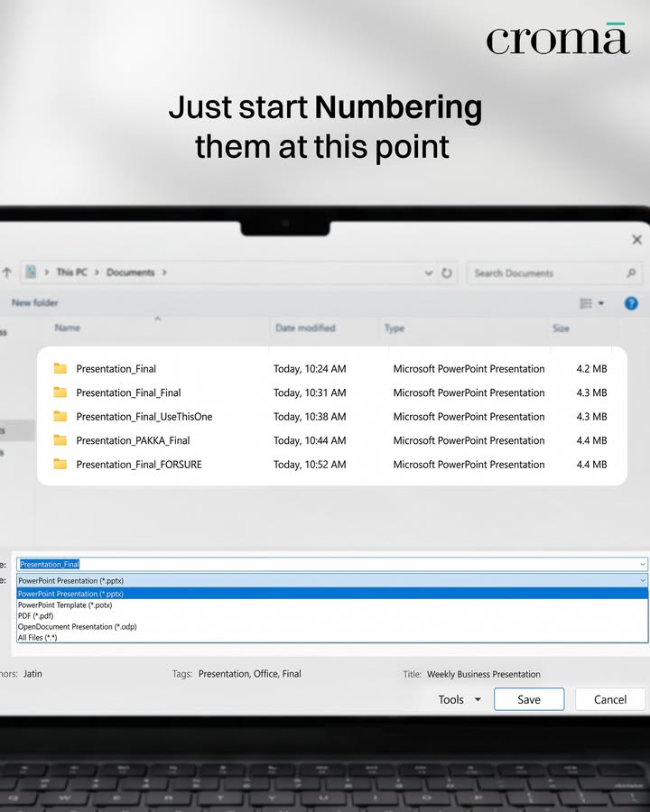Viewport: 650px width, 812px height.
Task: Click the Save button
Action: point(529,699)
